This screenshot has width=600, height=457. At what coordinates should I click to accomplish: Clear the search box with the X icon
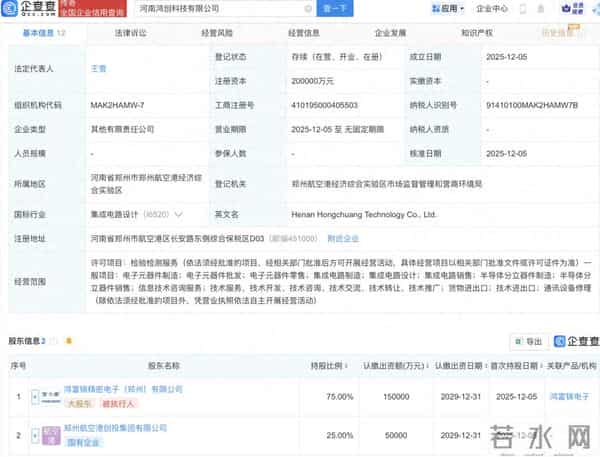click(x=308, y=8)
